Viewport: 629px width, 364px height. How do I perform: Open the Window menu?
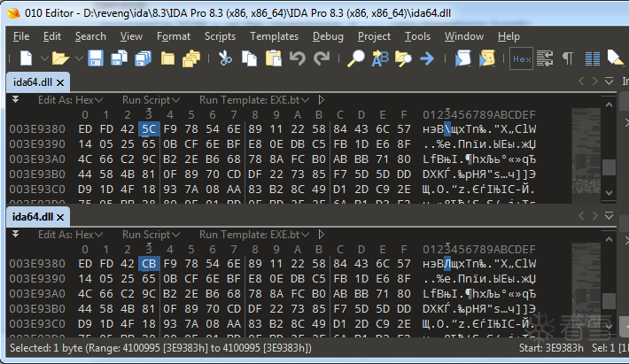click(x=464, y=36)
